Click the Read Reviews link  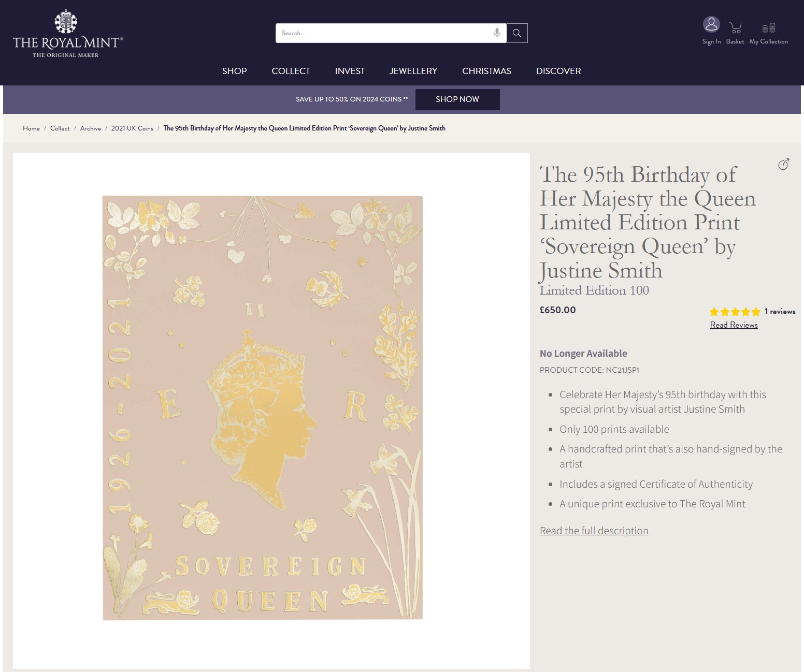click(734, 325)
